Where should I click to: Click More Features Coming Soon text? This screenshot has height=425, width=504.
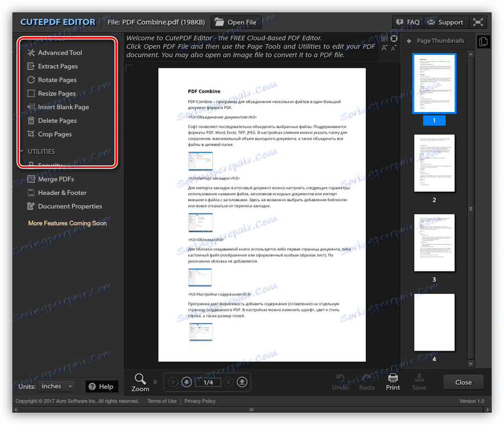[68, 223]
